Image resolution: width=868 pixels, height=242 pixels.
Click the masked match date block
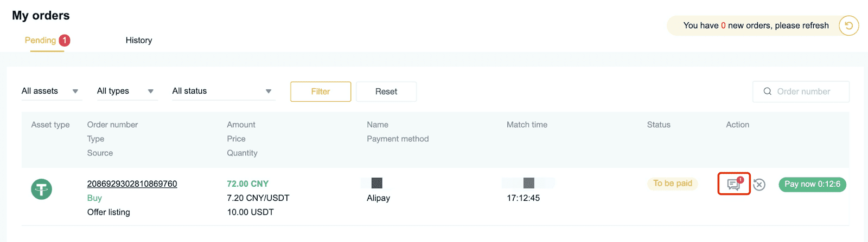[528, 183]
